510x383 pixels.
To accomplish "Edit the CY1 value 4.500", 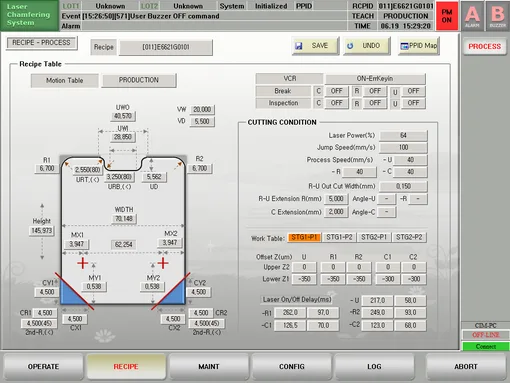I will point(47,292).
